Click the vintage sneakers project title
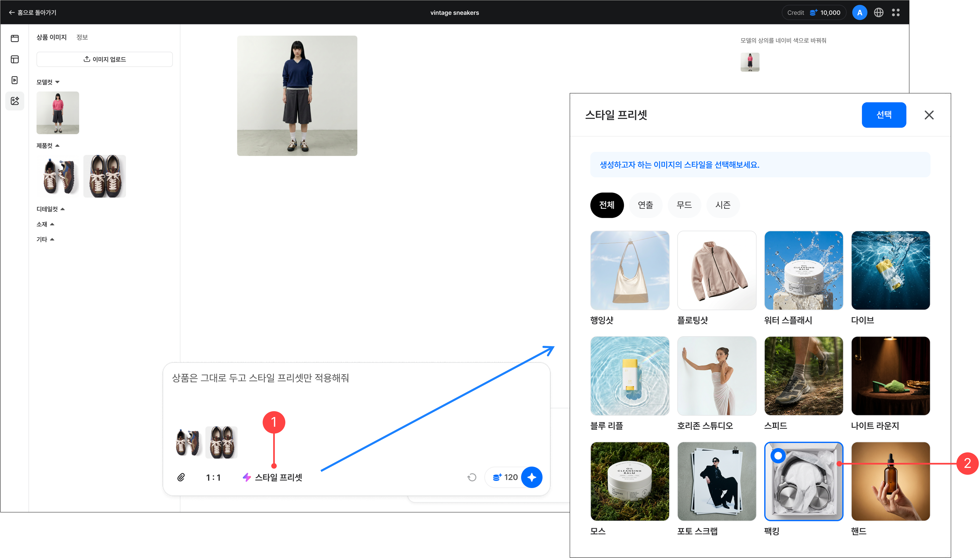 pyautogui.click(x=454, y=13)
